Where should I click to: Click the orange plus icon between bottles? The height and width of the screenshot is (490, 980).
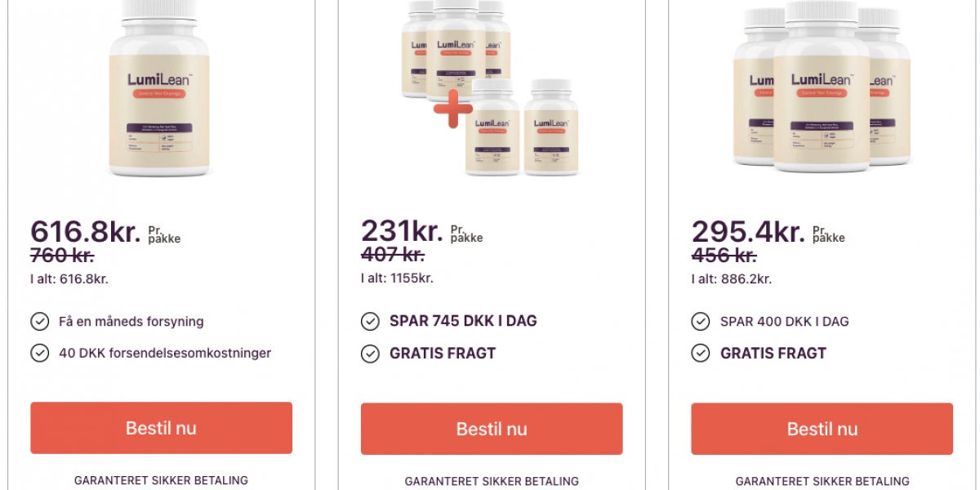452,110
